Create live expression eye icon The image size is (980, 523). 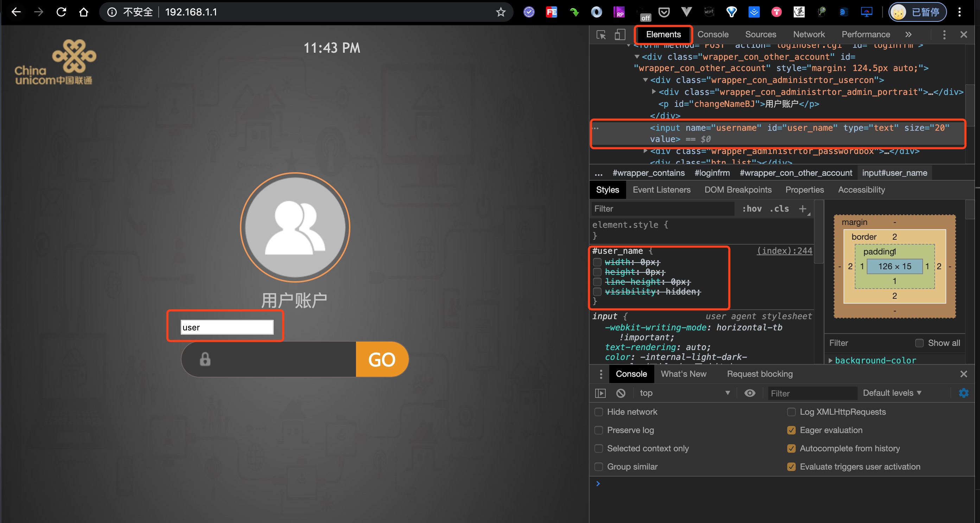750,393
